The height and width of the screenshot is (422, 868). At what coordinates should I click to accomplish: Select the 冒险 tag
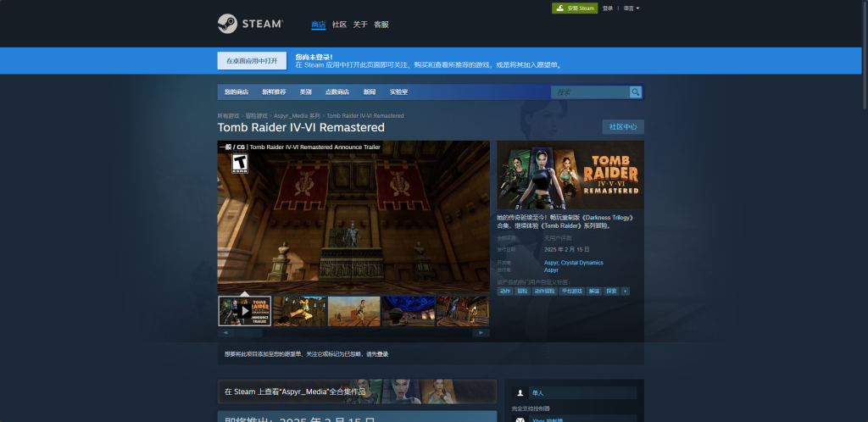(522, 292)
